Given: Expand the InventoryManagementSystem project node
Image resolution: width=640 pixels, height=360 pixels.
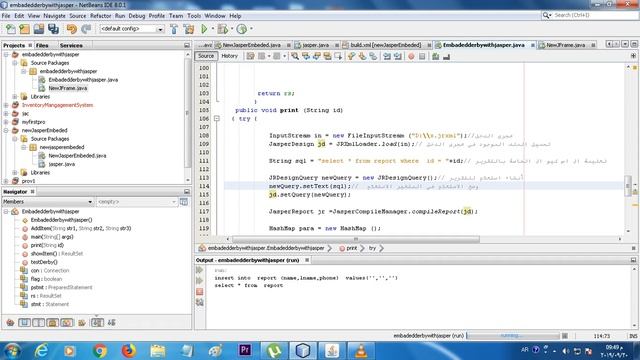Looking at the screenshot, I should [6, 105].
